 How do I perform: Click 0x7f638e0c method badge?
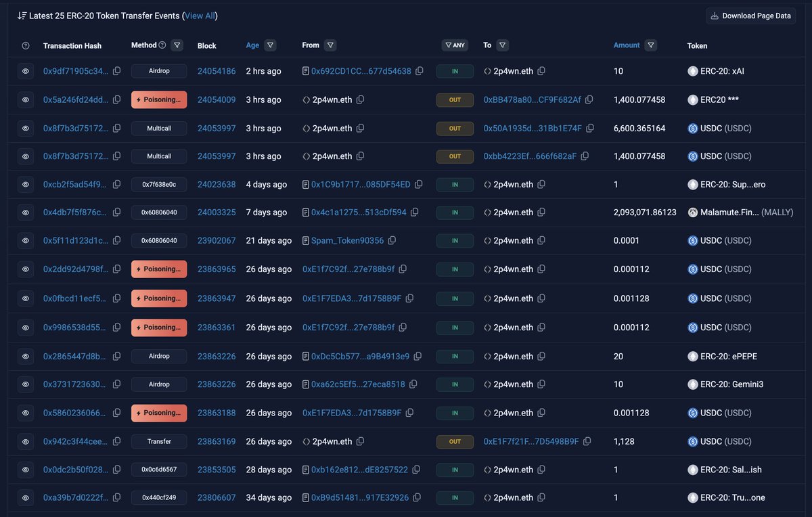(159, 185)
